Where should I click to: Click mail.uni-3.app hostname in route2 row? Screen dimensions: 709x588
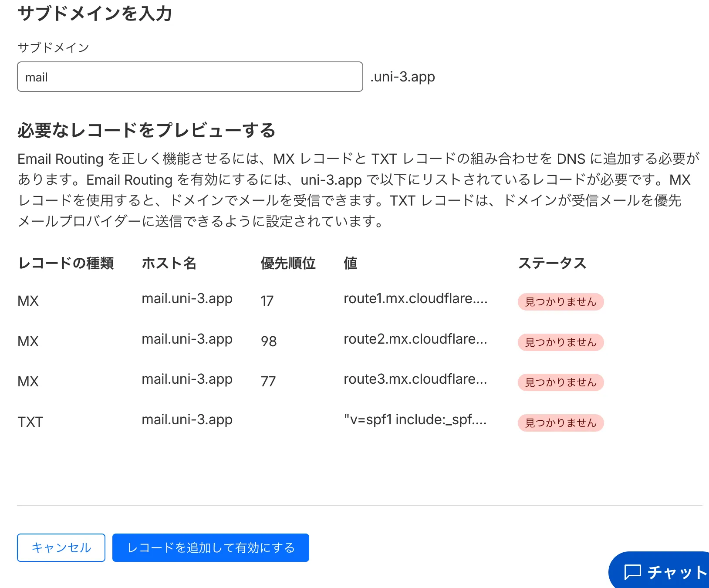point(187,339)
